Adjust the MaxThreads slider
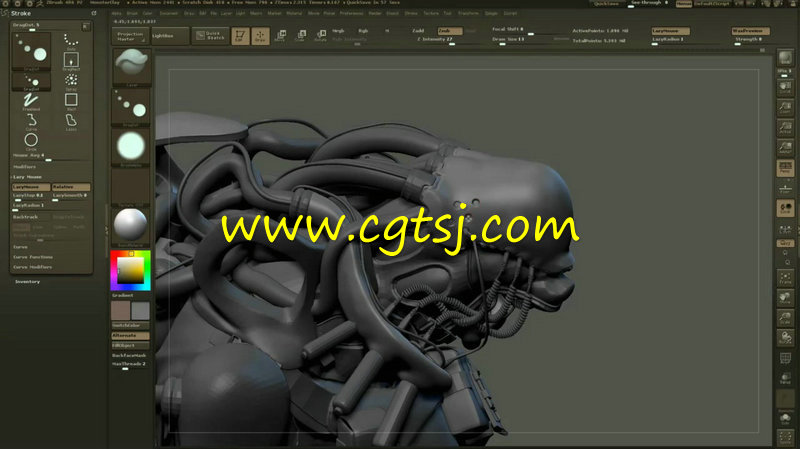Image resolution: width=800 pixels, height=449 pixels. (130, 365)
